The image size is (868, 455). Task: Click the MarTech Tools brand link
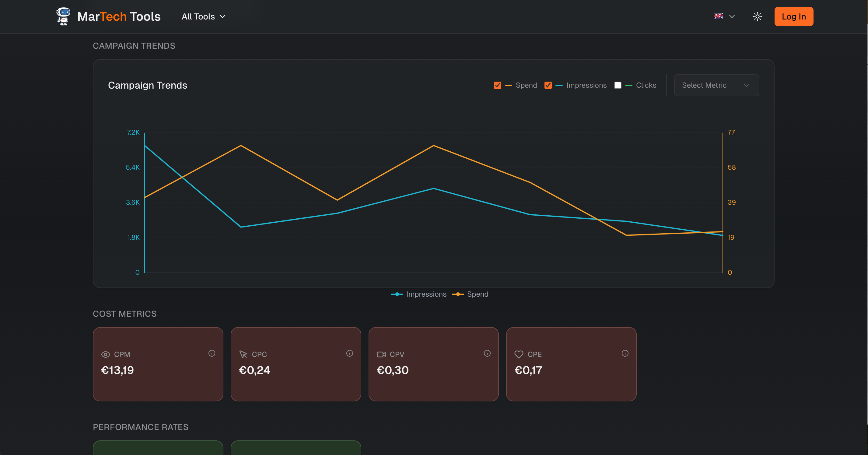119,16
